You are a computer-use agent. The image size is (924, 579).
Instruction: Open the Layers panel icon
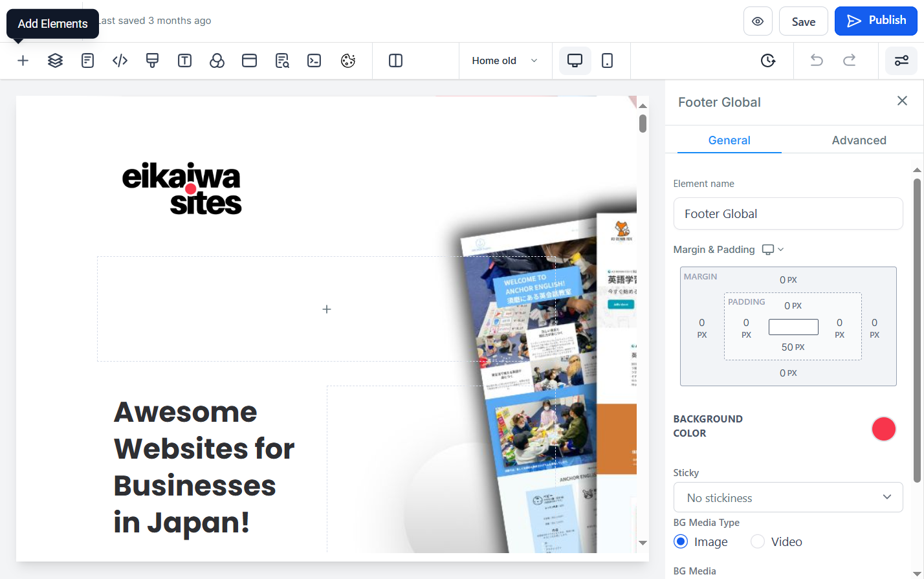coord(55,61)
